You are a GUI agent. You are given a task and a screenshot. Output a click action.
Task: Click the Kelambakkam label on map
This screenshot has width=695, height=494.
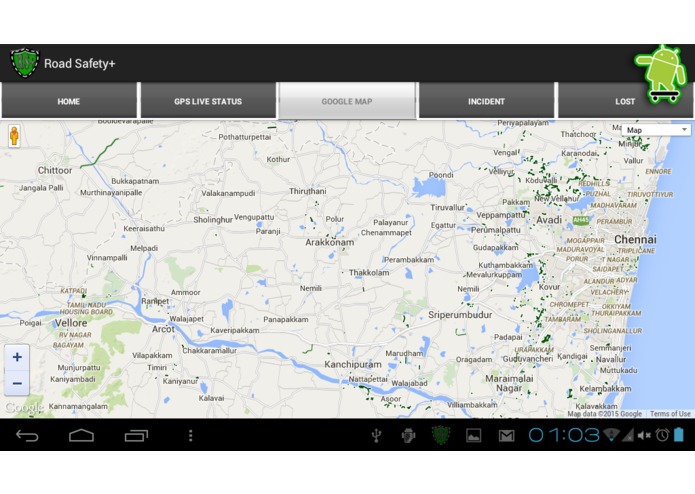[605, 389]
